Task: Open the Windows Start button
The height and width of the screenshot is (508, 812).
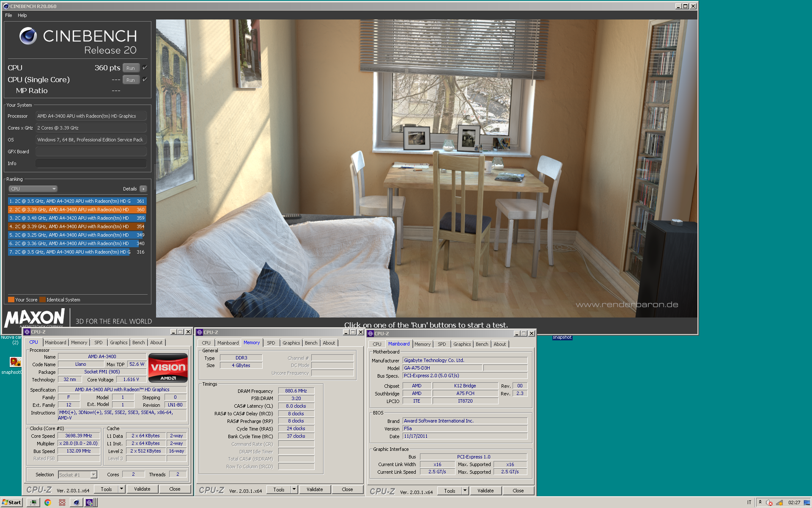Action: pos(11,502)
